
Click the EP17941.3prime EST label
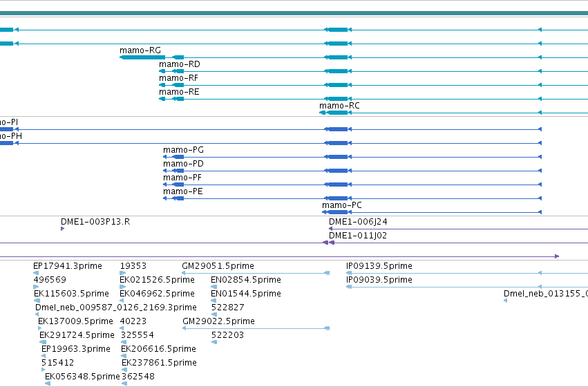click(x=68, y=266)
